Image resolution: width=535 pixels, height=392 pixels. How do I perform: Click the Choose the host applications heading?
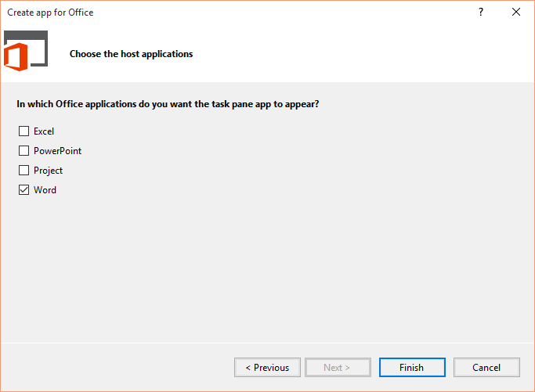click(132, 54)
